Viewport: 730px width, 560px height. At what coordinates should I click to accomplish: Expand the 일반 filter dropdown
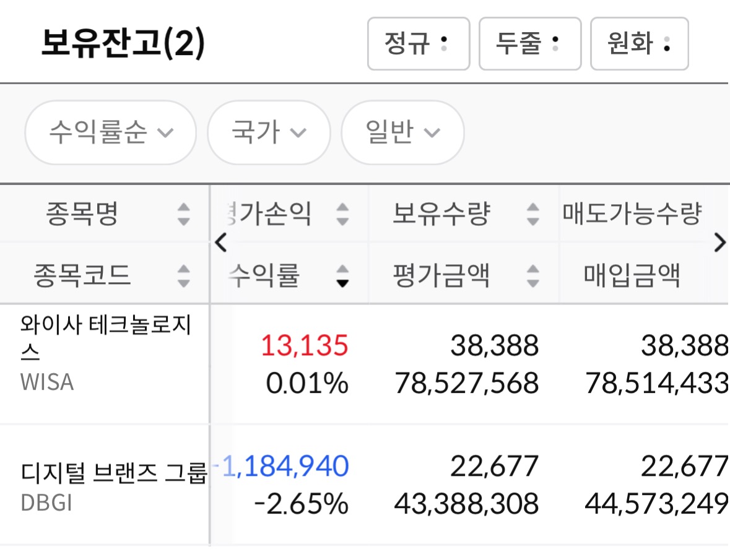tap(402, 132)
